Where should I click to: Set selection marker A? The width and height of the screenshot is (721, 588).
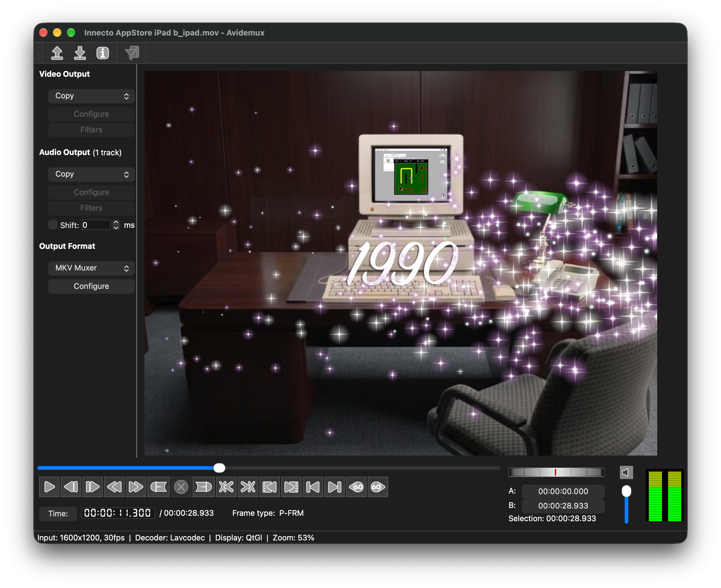[159, 487]
